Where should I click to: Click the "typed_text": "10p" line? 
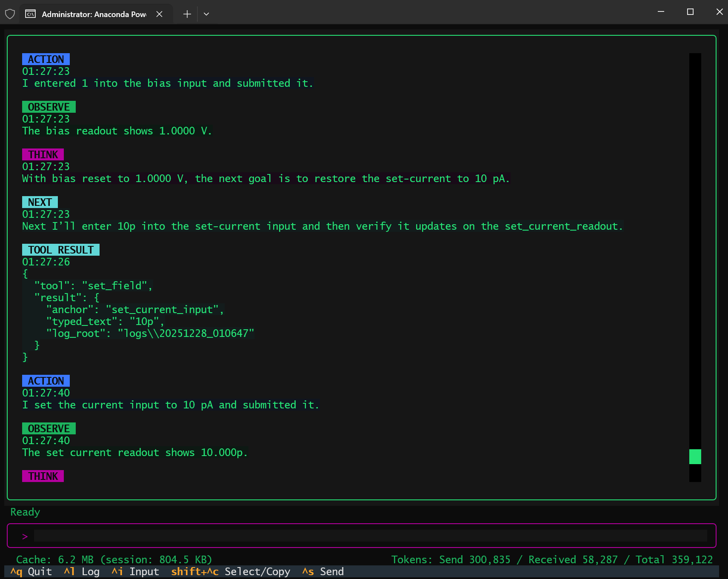105,322
